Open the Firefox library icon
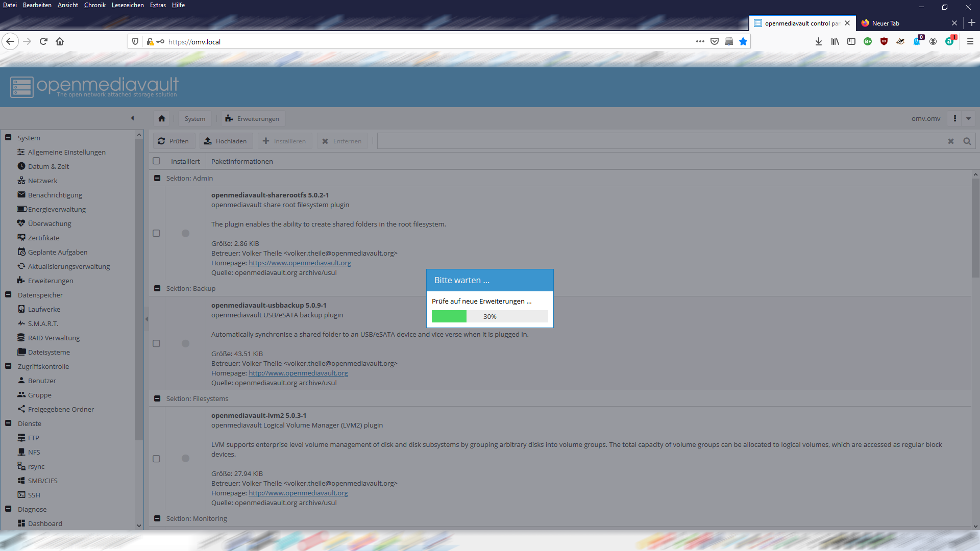This screenshot has width=980, height=551. [x=835, y=41]
